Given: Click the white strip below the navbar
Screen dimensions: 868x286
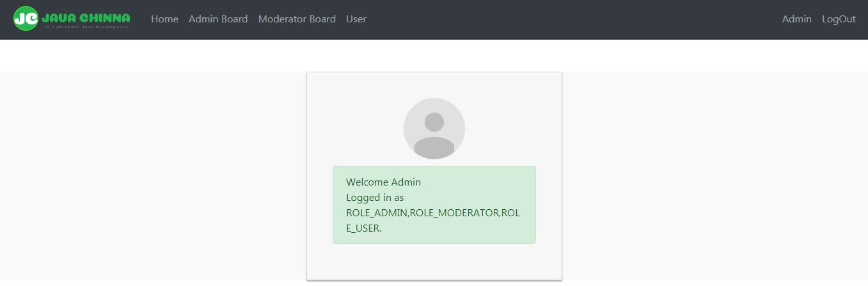Looking at the screenshot, I should 434,56.
